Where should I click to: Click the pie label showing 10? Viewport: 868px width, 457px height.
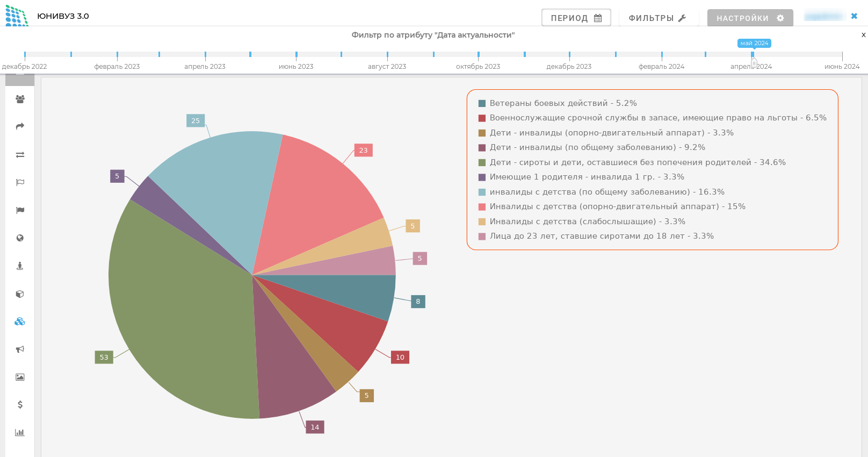tap(400, 357)
